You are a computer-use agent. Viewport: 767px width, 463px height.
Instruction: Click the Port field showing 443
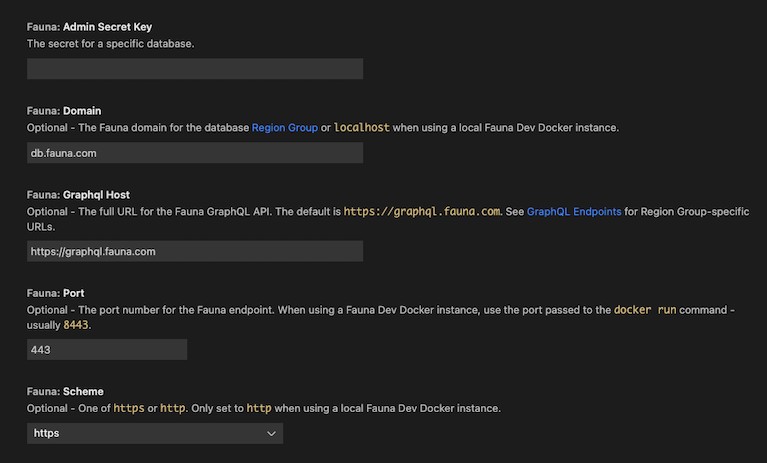[x=107, y=350]
